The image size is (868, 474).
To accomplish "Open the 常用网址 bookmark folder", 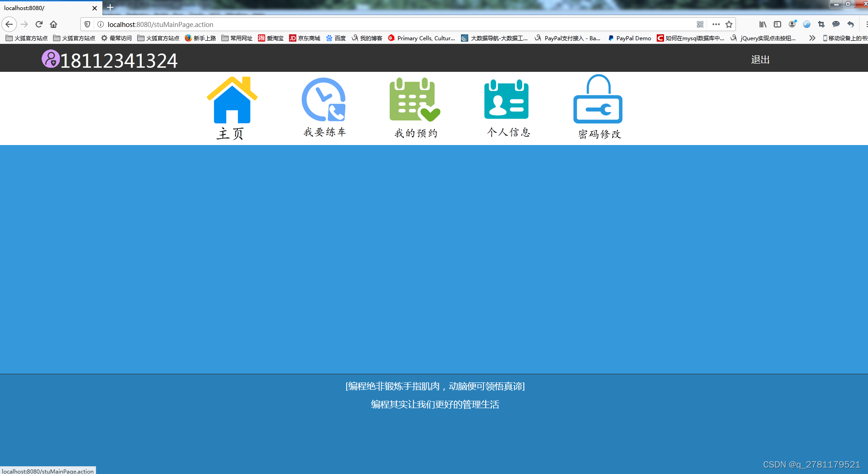I will click(237, 38).
